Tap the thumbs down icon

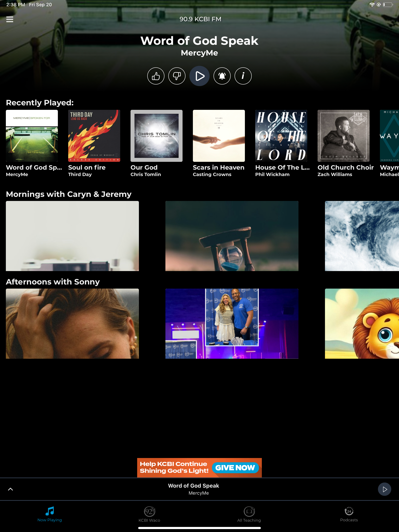tap(177, 76)
